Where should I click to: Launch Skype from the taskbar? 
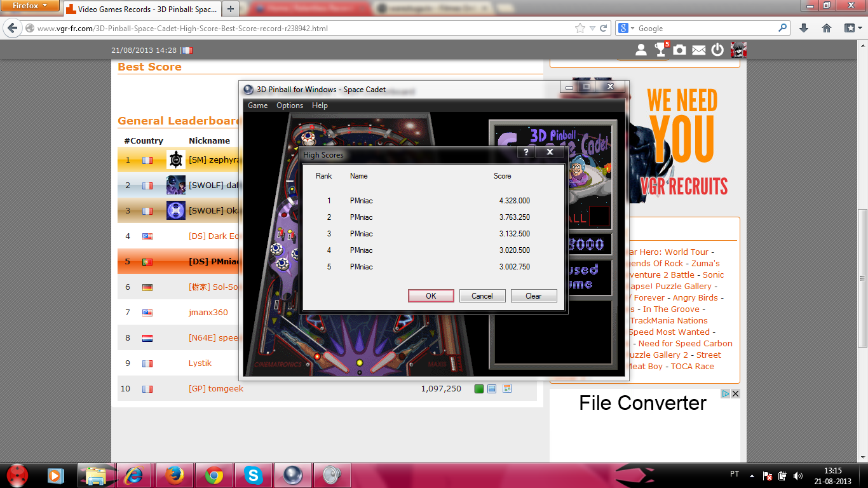point(254,475)
